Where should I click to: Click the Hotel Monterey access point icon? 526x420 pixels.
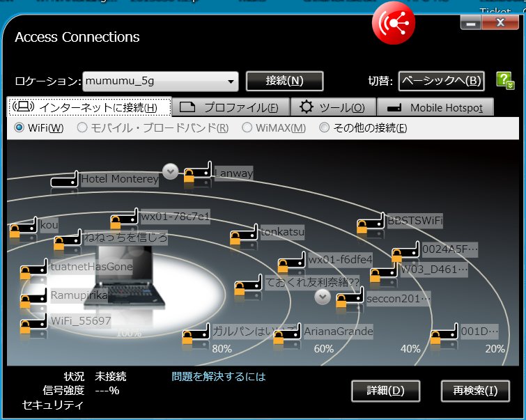[64, 179]
